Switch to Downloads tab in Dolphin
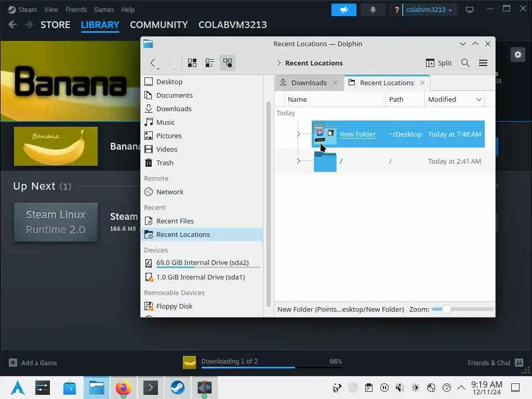The width and height of the screenshot is (532, 399). [x=309, y=83]
